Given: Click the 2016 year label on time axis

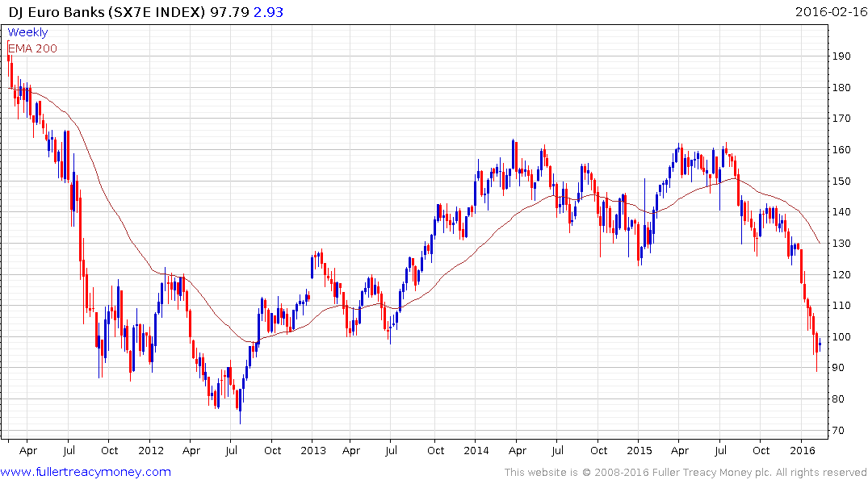Looking at the screenshot, I should 802,450.
